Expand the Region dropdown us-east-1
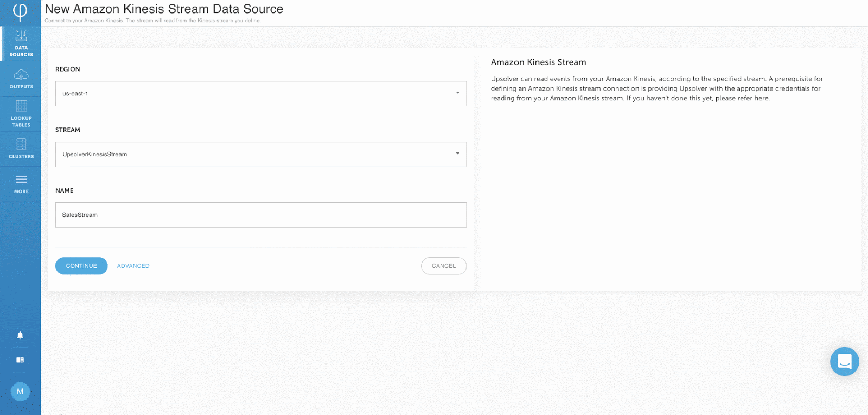The width and height of the screenshot is (868, 415). pyautogui.click(x=261, y=94)
